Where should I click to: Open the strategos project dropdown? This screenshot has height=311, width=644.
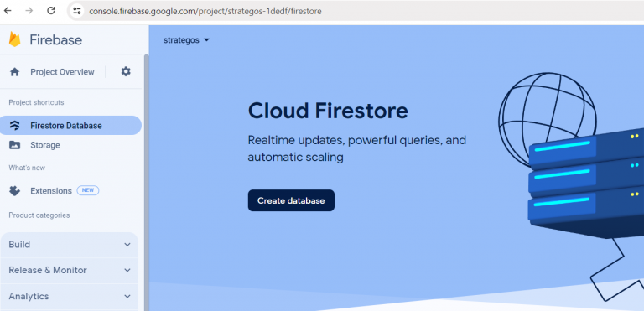pyautogui.click(x=186, y=40)
